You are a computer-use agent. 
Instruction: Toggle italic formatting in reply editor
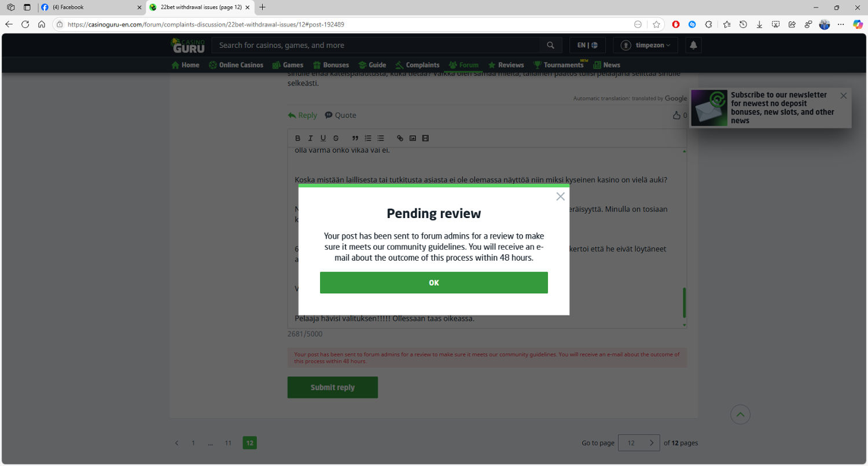(x=310, y=138)
